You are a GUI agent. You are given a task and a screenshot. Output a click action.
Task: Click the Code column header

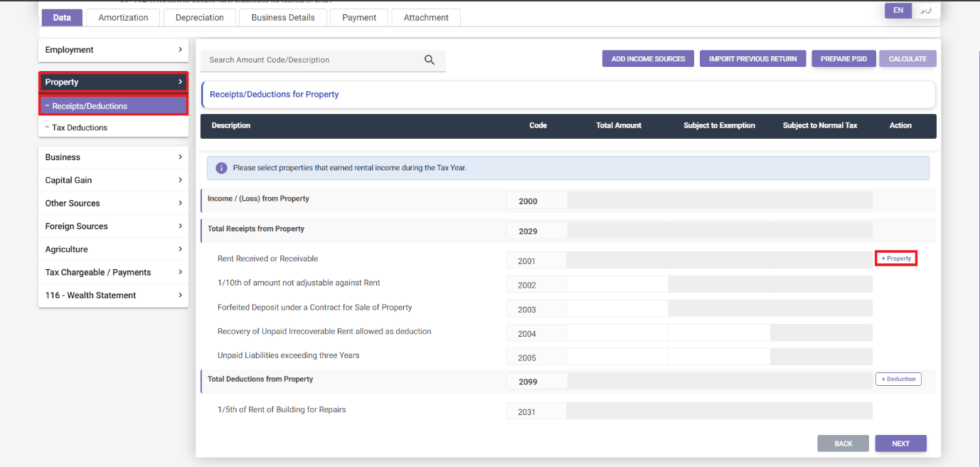(x=538, y=125)
